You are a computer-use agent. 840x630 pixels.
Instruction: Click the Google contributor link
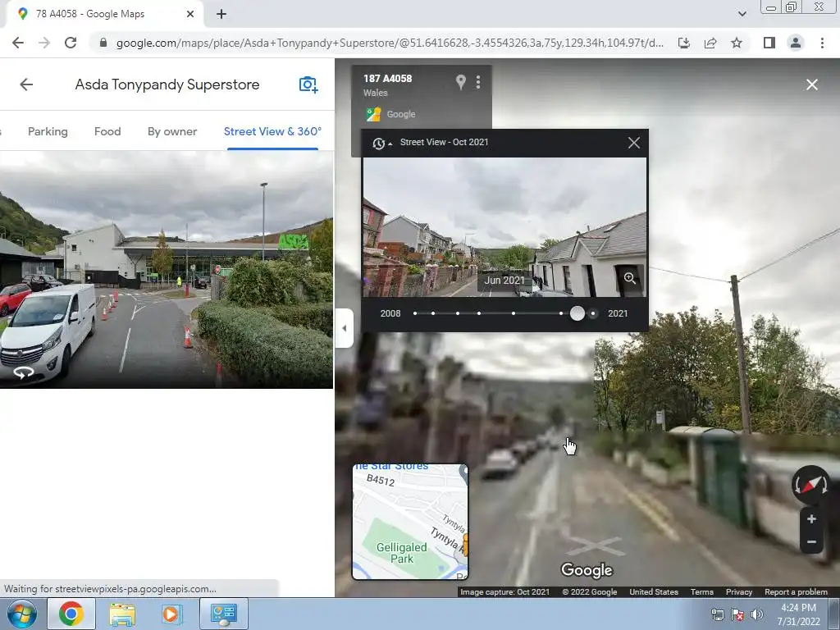pyautogui.click(x=400, y=114)
